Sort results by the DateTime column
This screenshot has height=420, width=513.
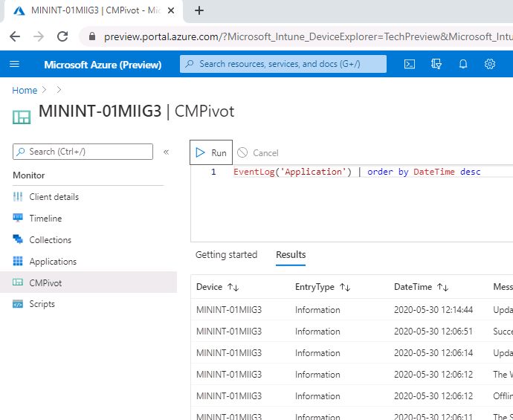[421, 287]
